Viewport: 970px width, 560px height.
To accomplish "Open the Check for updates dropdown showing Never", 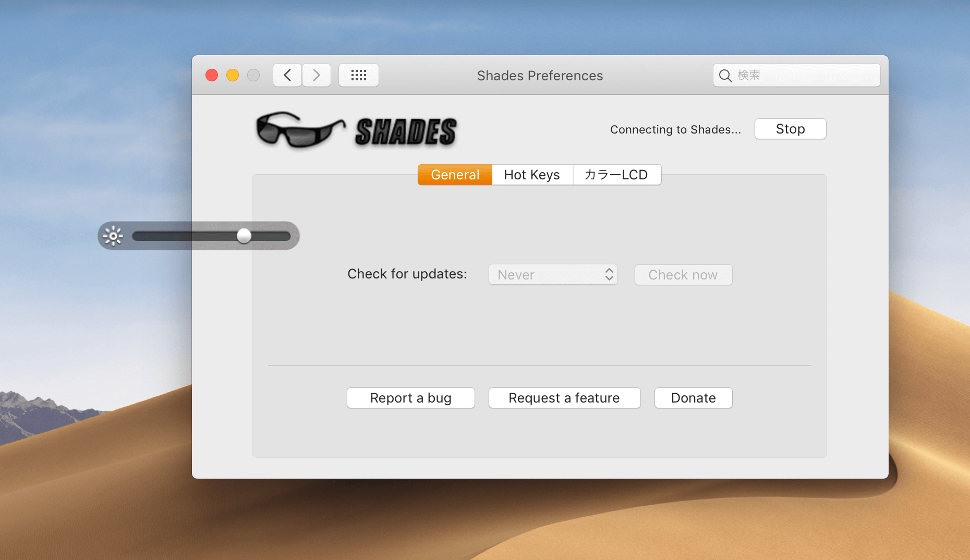I will point(553,275).
